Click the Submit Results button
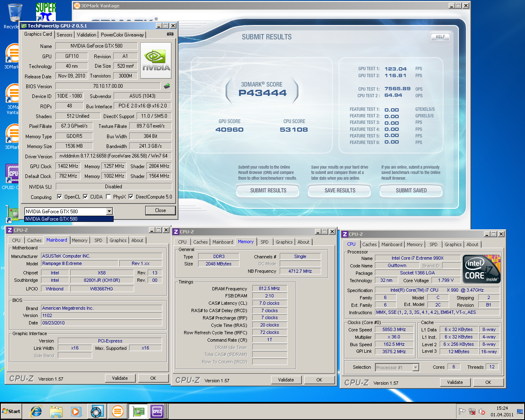Image resolution: width=525 pixels, height=420 pixels. click(268, 190)
